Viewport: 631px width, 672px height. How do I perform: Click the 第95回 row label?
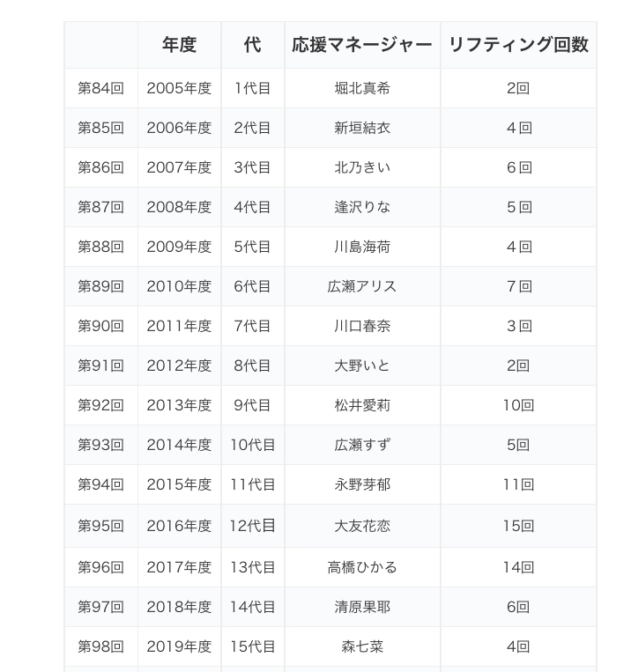(100, 526)
